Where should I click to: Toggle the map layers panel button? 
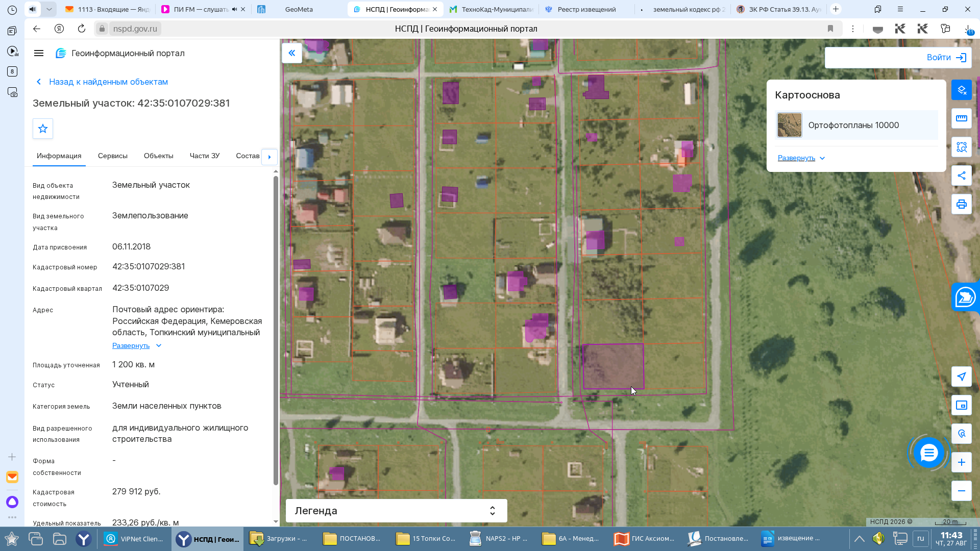tap(962, 90)
